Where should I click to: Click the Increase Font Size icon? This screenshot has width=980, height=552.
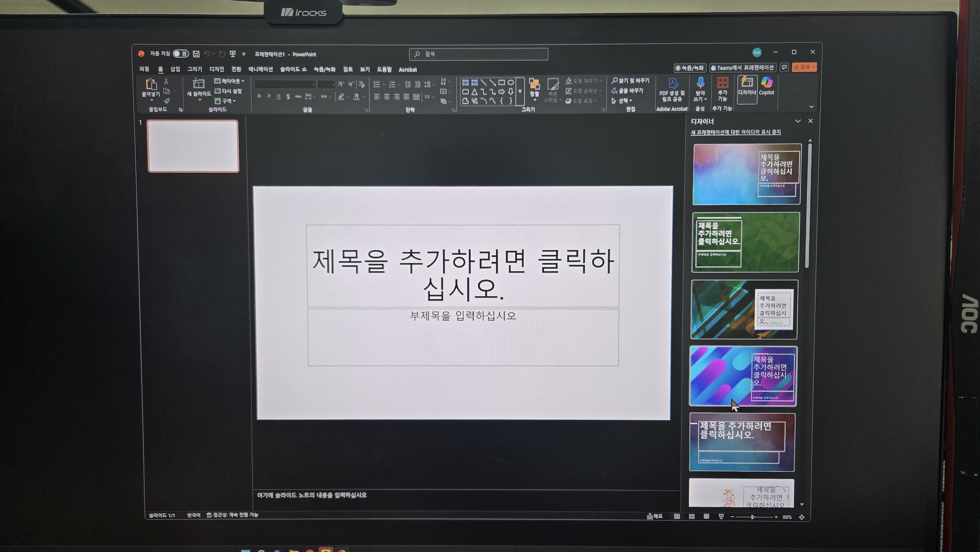coord(341,84)
